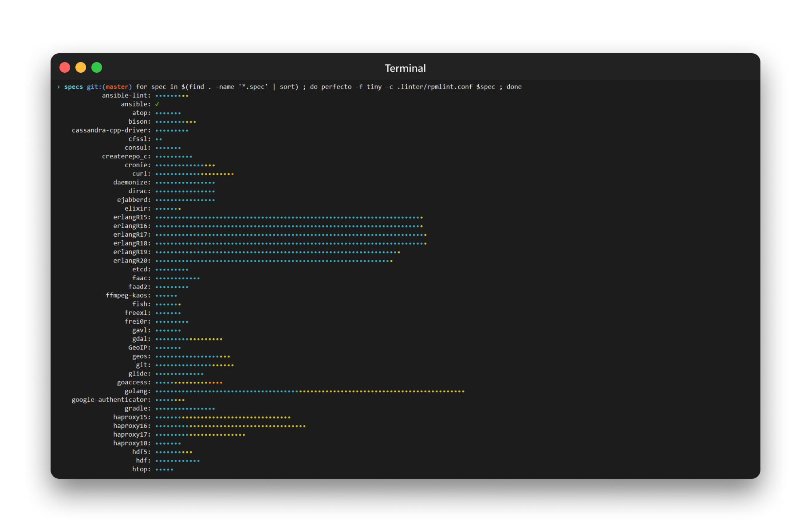Click the 'faac:' row label
The width and height of the screenshot is (811, 532).
[142, 278]
